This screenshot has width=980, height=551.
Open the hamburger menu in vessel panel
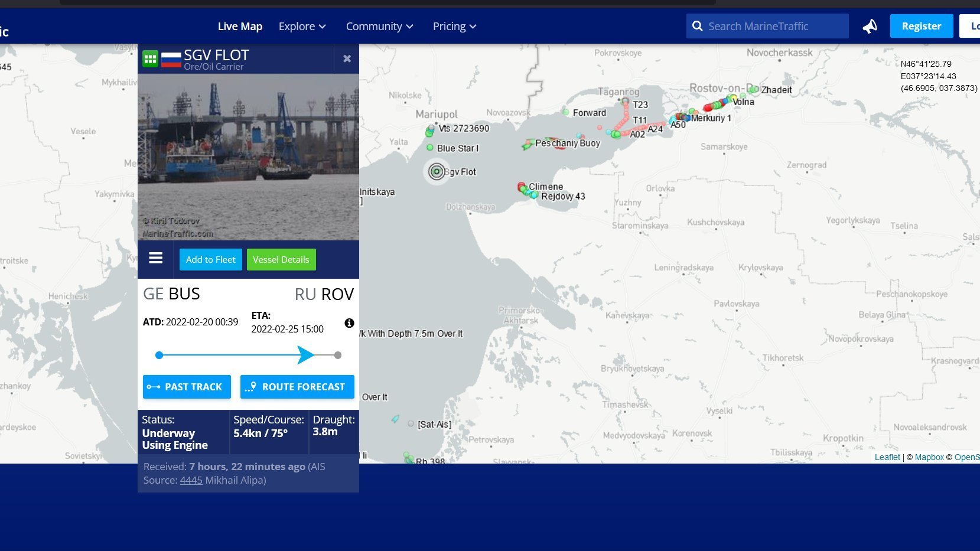[x=156, y=258]
